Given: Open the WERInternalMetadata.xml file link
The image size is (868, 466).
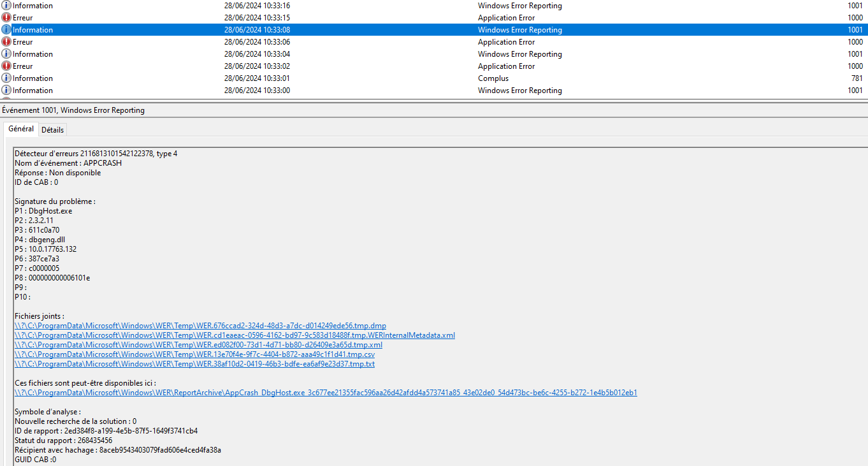Looking at the screenshot, I should 235,335.
